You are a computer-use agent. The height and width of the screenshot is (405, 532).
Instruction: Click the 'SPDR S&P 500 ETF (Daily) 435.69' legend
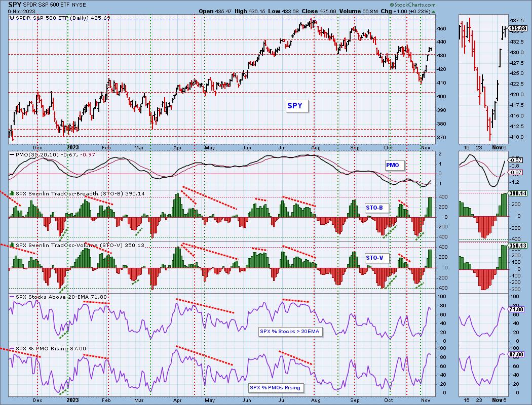click(x=63, y=18)
